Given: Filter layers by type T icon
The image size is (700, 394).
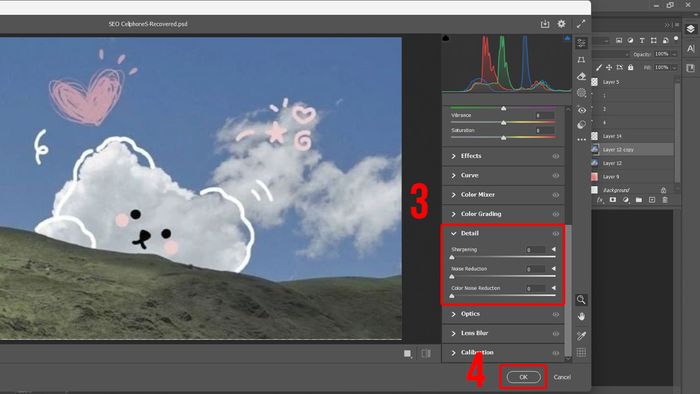Looking at the screenshot, I should (x=642, y=41).
